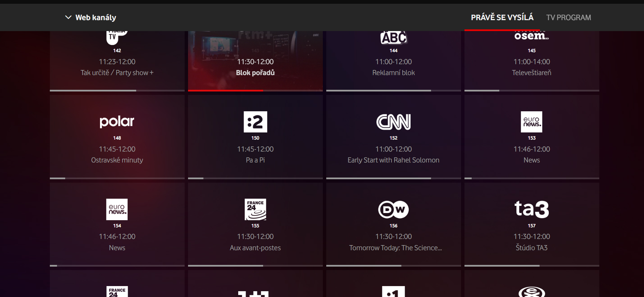Image resolution: width=644 pixels, height=297 pixels.
Task: Select the Televeštiareň tile on channel 145
Action: 531,65
